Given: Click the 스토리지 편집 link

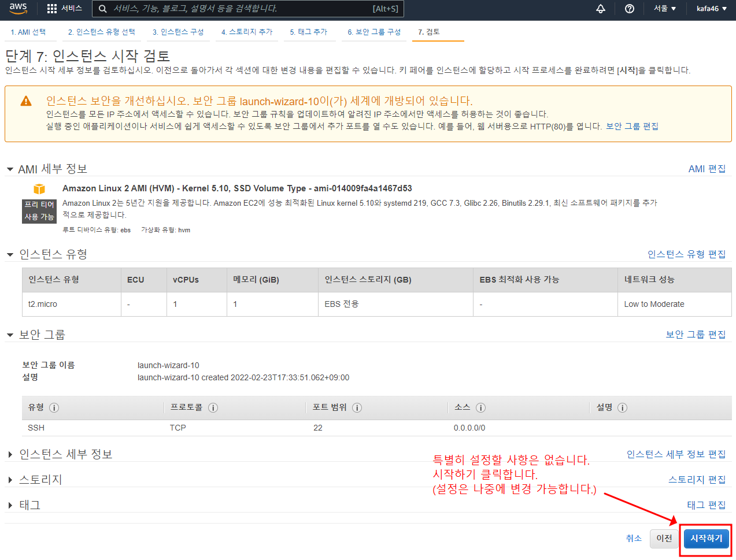Looking at the screenshot, I should click(697, 480).
